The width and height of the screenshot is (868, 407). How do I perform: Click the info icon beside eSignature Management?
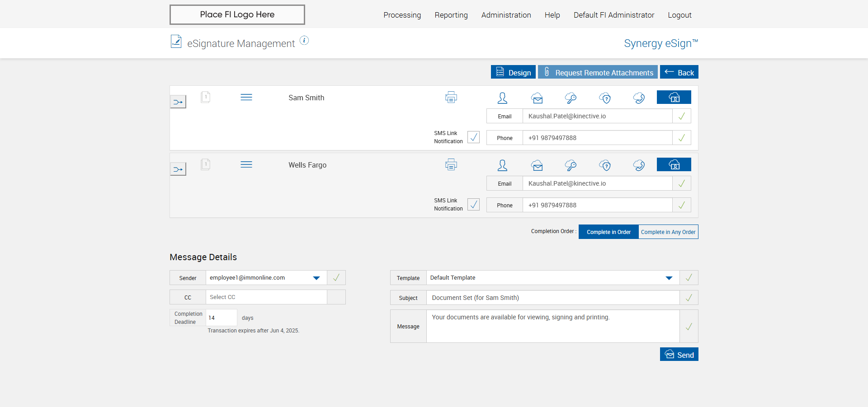pos(304,41)
